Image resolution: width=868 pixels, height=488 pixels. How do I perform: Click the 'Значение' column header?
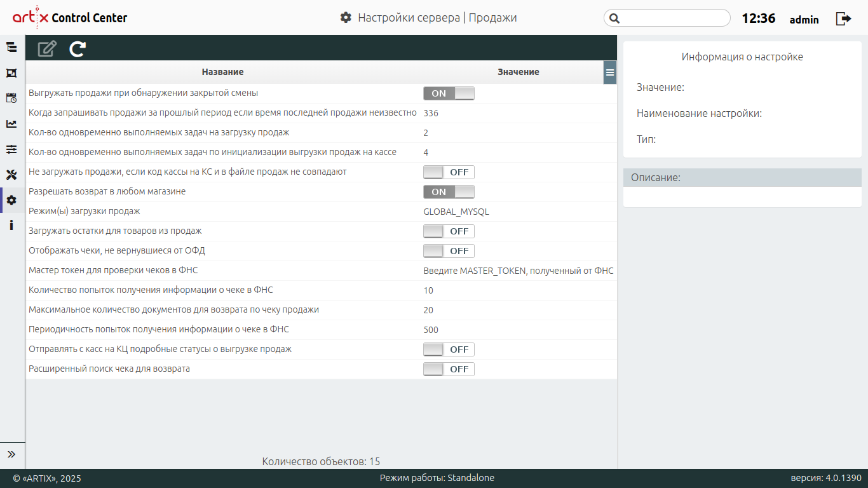coord(518,72)
